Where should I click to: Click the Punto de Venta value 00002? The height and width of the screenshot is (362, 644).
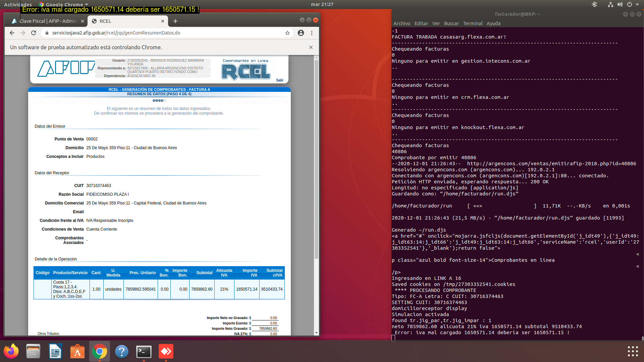click(92, 139)
